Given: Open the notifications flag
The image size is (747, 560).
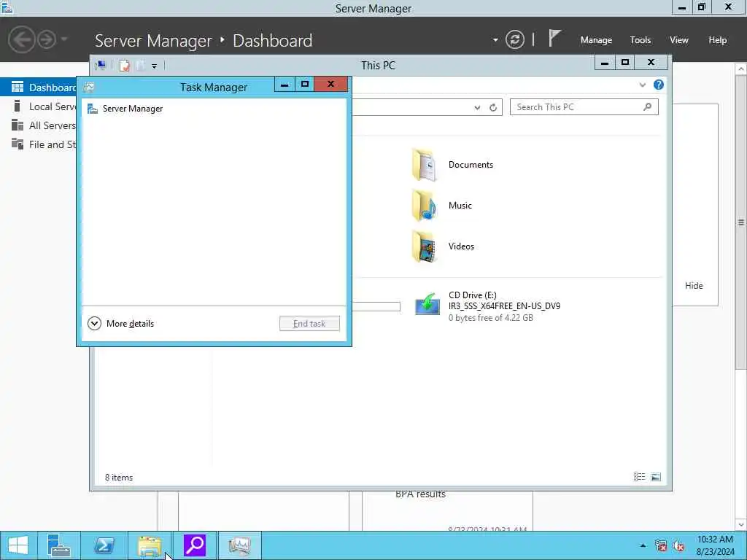Looking at the screenshot, I should pos(554,38).
